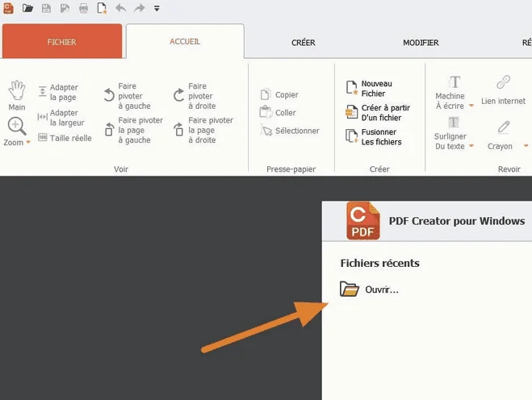
Task: Click the Save As icon in quick access toolbar
Action: [65, 8]
